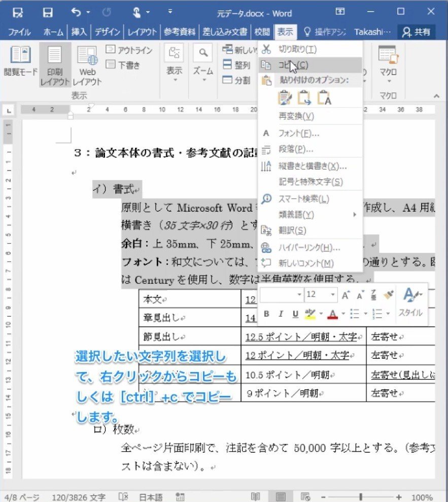Click red font color button
The width and height of the screenshot is (448, 502).
coord(333,314)
